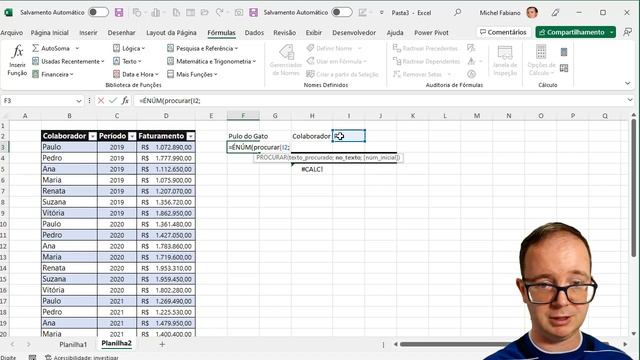Click the #CALC! error cell
640x360 pixels.
click(312, 169)
